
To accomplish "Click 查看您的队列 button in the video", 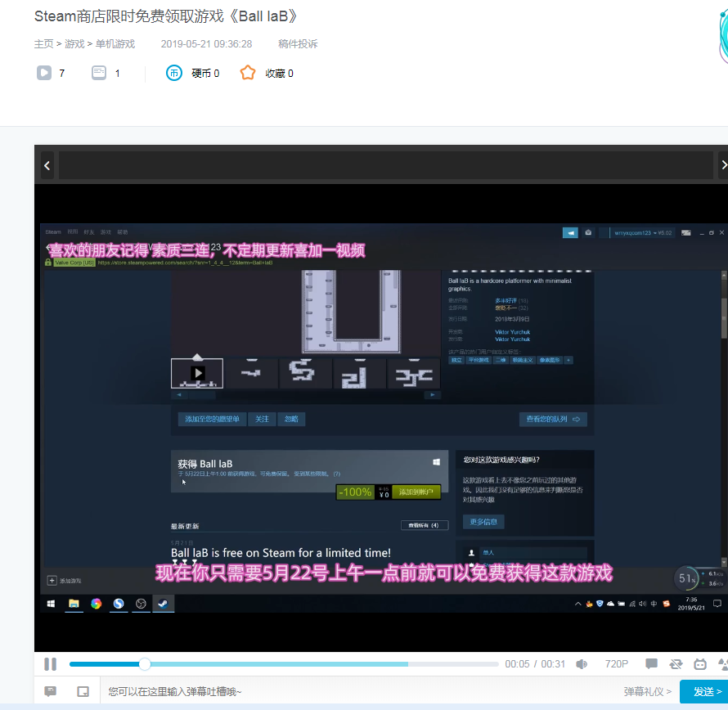I will coord(552,419).
